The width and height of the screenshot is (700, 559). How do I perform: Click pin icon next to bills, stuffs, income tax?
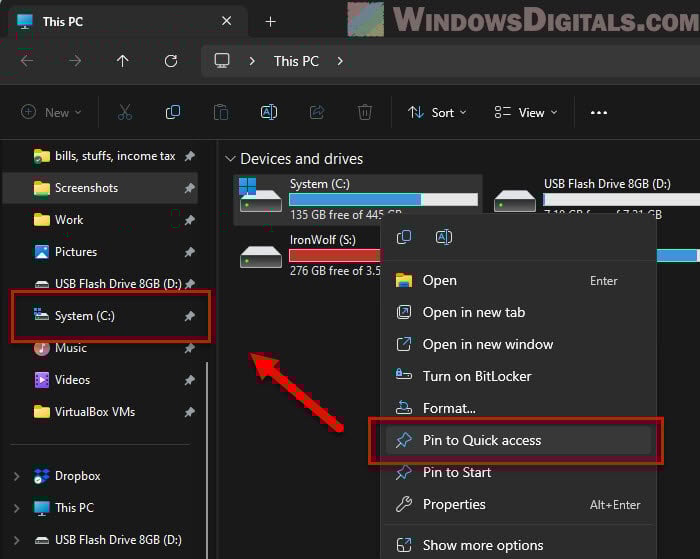190,156
